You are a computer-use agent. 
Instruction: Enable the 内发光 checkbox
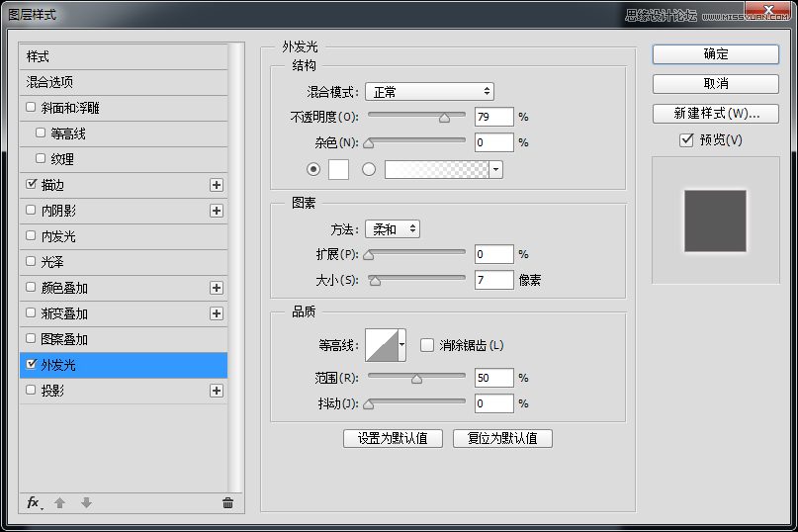pyautogui.click(x=31, y=235)
